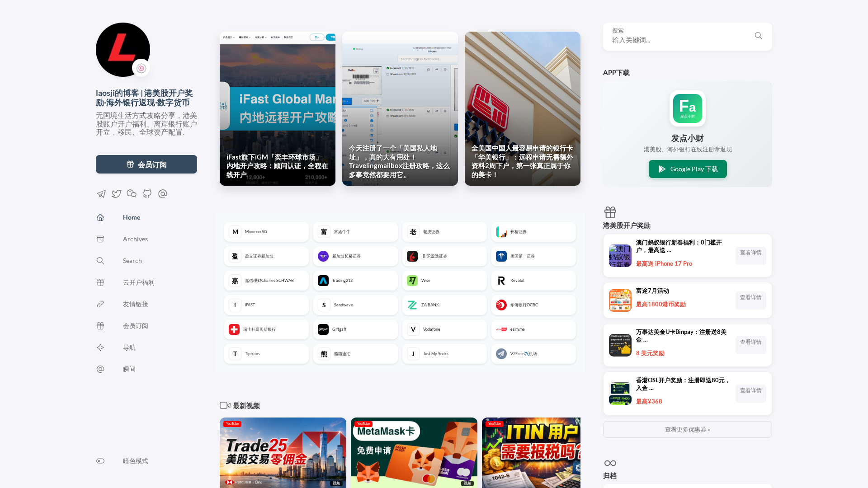
Task: Click the 会员订阅 subscribe button
Action: tap(146, 164)
